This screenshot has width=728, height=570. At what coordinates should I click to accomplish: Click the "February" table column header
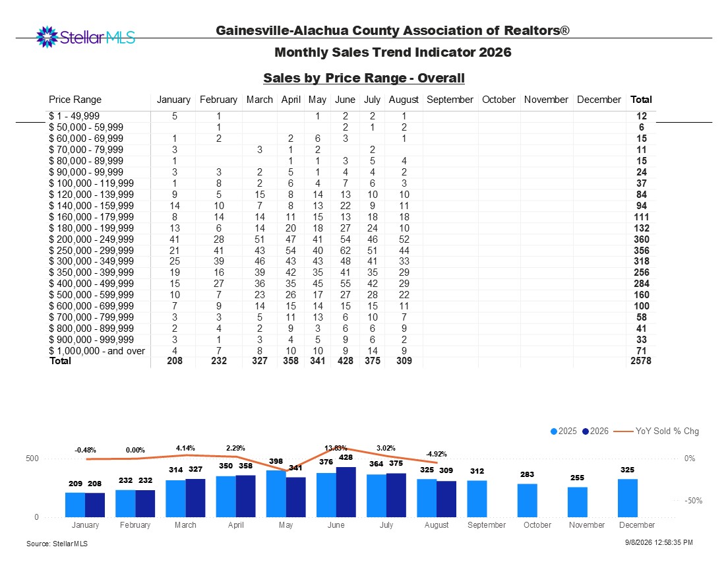pos(218,100)
